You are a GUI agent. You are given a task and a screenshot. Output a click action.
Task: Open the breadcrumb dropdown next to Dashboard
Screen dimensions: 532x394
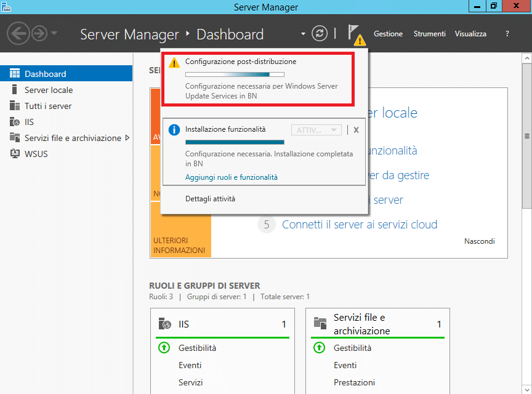pos(303,34)
